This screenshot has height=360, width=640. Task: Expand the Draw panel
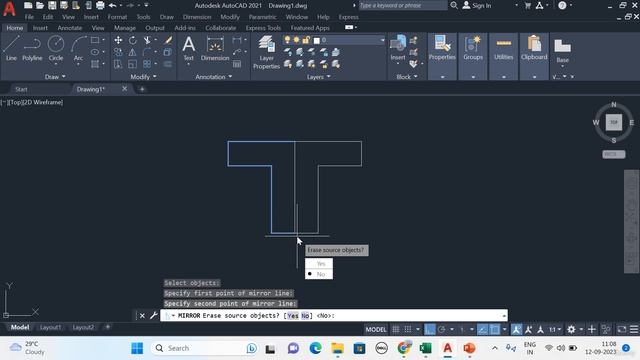pyautogui.click(x=55, y=77)
